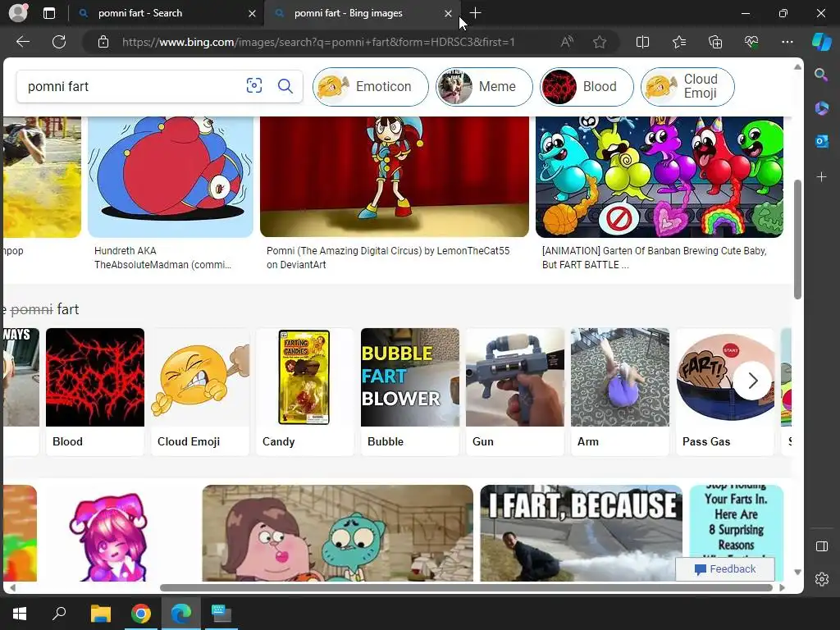Screen dimensions: 840x630
Task: Open the browser profile avatar
Action: click(18, 13)
